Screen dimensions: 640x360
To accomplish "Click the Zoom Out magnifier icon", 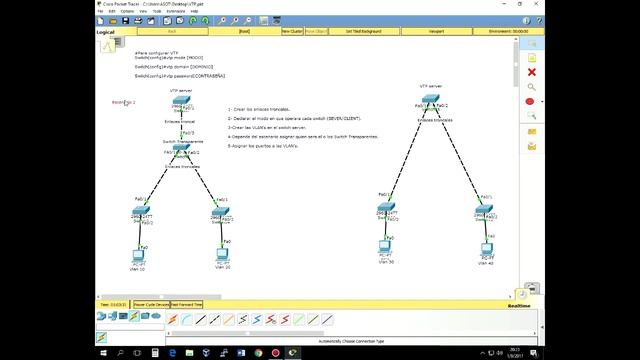I will click(247, 20).
